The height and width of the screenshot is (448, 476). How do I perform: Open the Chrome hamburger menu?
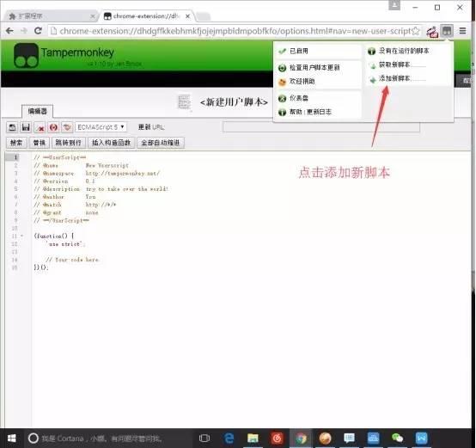coord(462,31)
